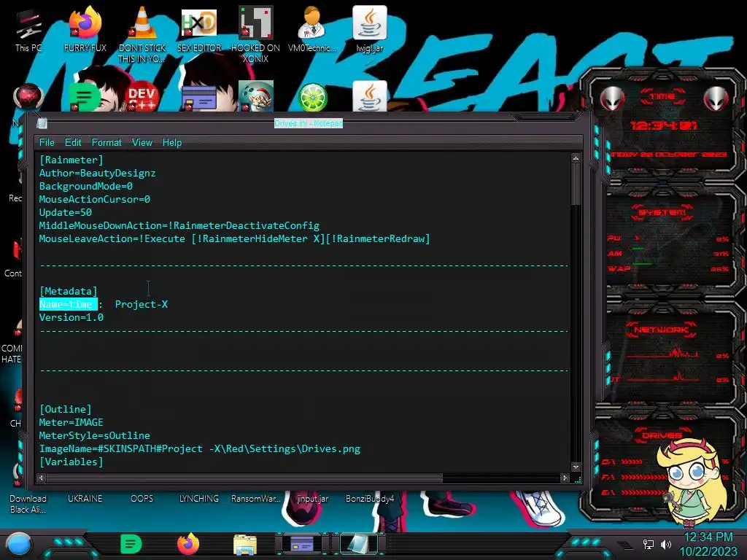Open the BonziBuddy4 desktop item

[370, 499]
